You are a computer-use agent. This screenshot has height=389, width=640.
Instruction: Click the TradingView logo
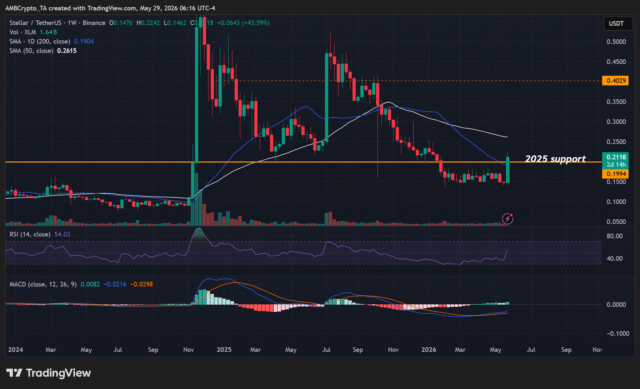coord(49,373)
